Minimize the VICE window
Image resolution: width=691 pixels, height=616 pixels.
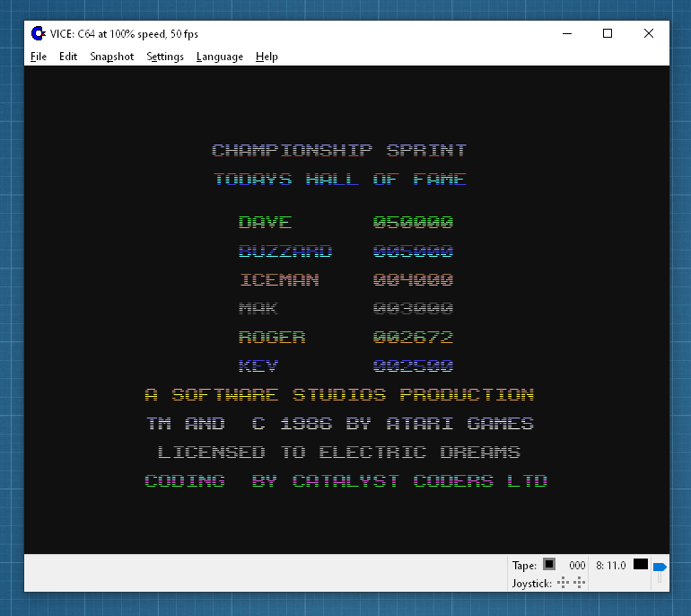pos(567,33)
